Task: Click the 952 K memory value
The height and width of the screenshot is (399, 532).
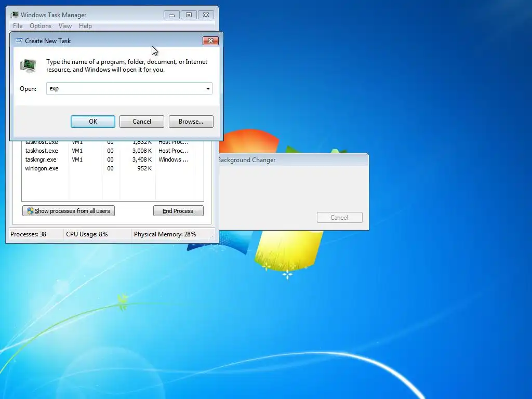Action: 144,168
